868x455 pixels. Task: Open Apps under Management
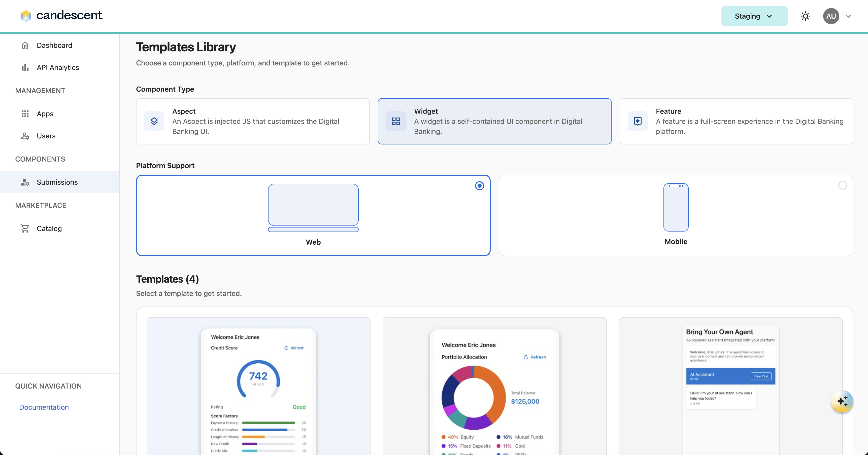60,114
